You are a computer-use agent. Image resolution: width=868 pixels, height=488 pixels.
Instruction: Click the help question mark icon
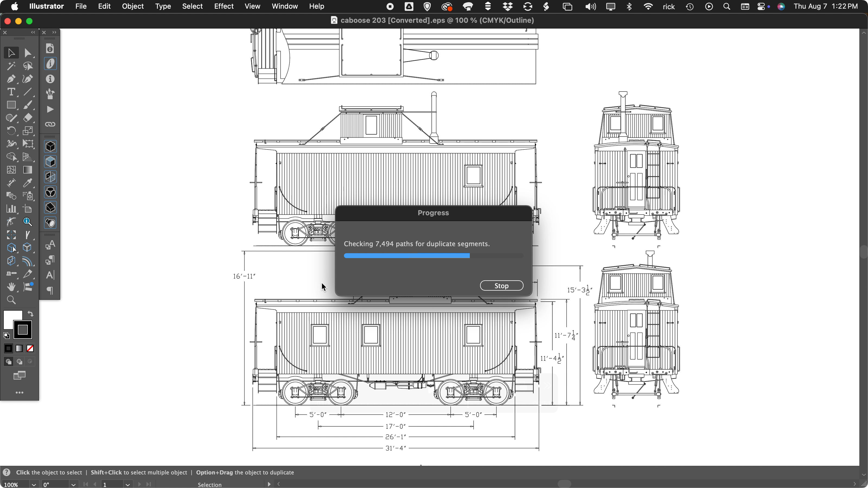tap(7, 472)
